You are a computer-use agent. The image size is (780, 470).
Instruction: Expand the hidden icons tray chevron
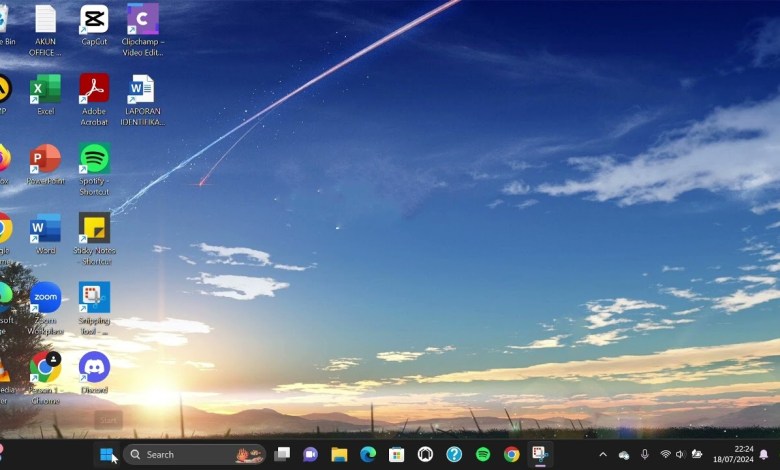coord(603,454)
